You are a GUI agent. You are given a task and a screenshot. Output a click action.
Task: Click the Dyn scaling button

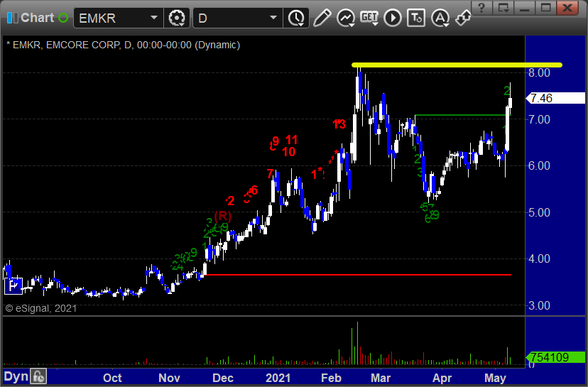coord(16,376)
